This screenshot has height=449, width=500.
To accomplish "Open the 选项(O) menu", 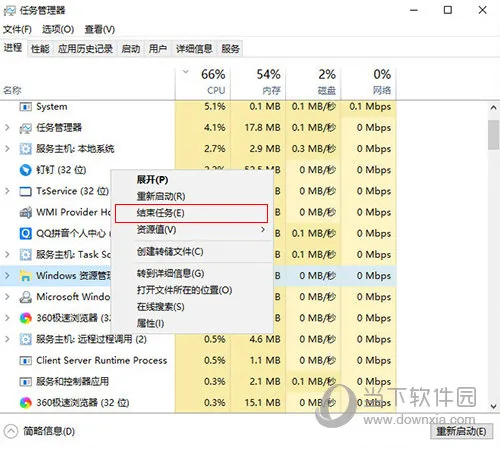I will (x=58, y=30).
